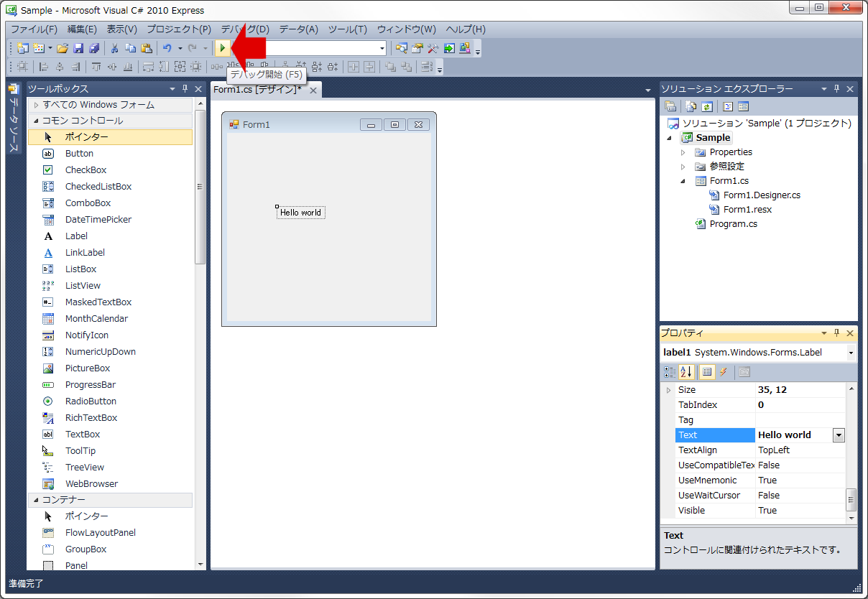Select the Form1.cs [デザイン] tab
This screenshot has width=868, height=599.
(257, 90)
